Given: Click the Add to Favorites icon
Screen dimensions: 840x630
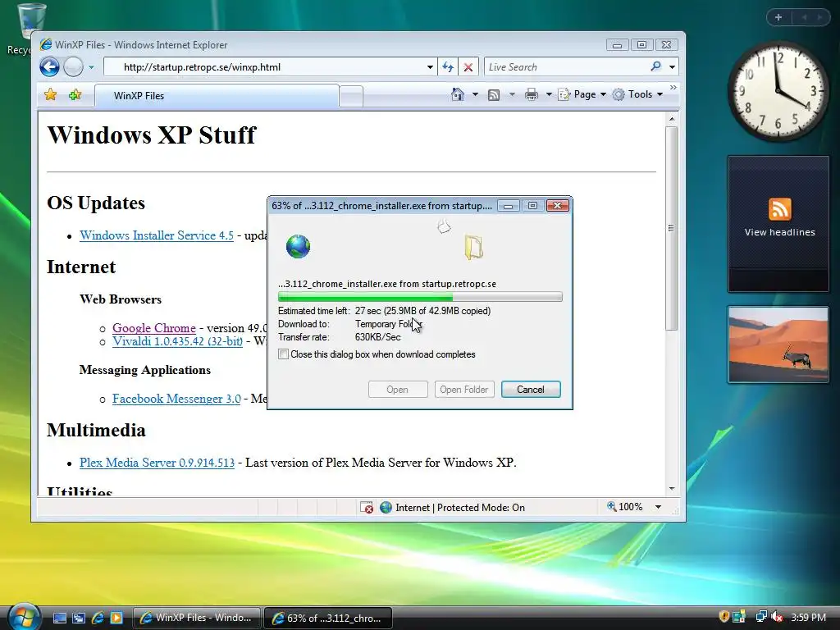Looking at the screenshot, I should [x=75, y=95].
